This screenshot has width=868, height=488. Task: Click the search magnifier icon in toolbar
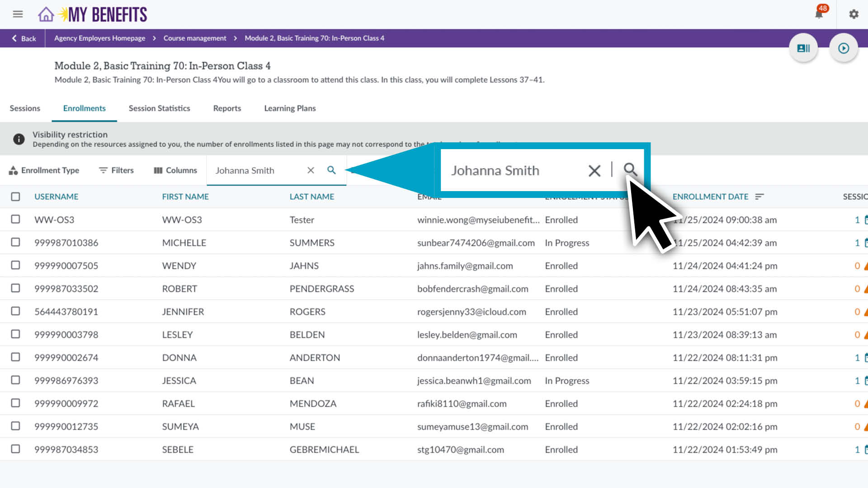pyautogui.click(x=331, y=170)
